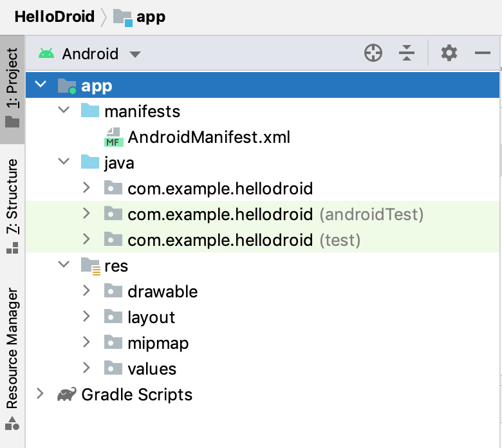Select the mipmap label
Image resolution: width=502 pixels, height=448 pixels.
[x=158, y=344]
